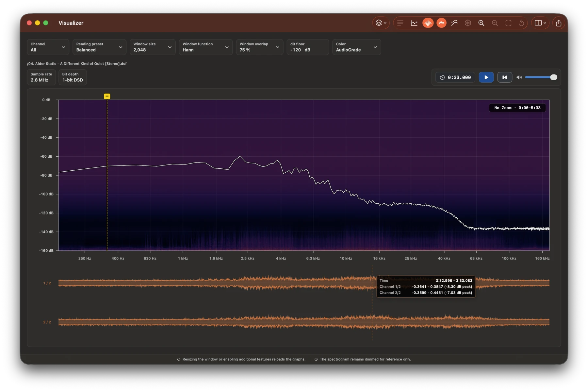This screenshot has height=391, width=588.
Task: Open the Reading preset Balanced dropdown
Action: (99, 47)
